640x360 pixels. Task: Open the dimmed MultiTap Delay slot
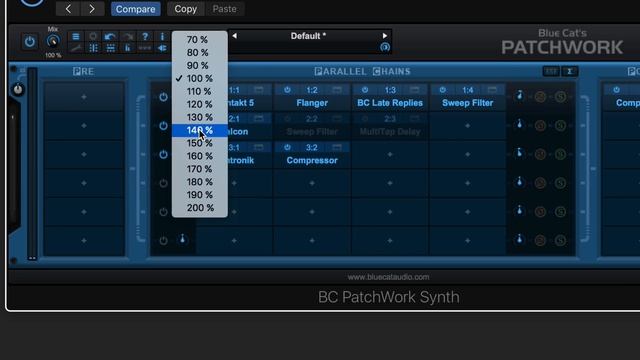390,131
